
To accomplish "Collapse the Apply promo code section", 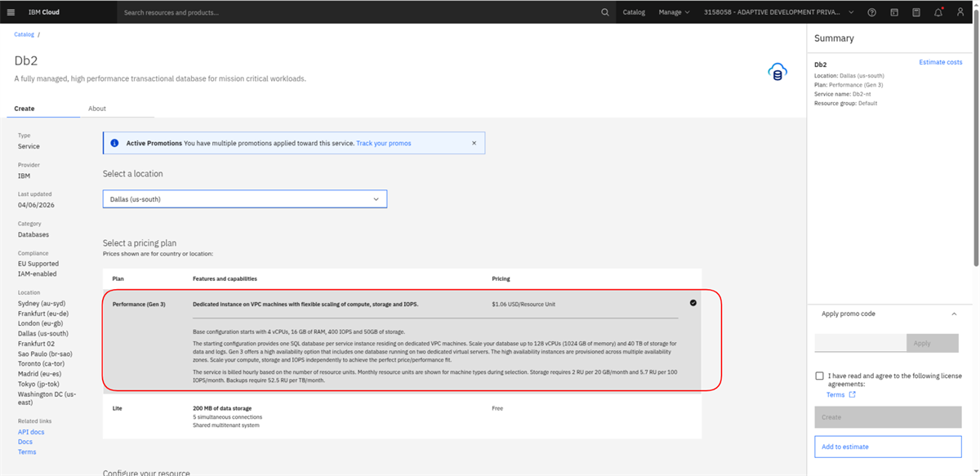I will click(x=954, y=314).
